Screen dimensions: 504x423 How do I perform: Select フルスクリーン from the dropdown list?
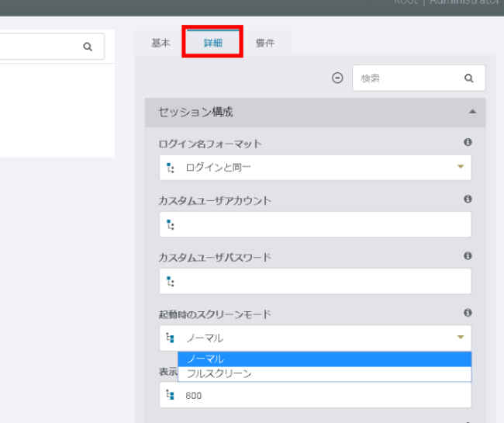(x=219, y=373)
